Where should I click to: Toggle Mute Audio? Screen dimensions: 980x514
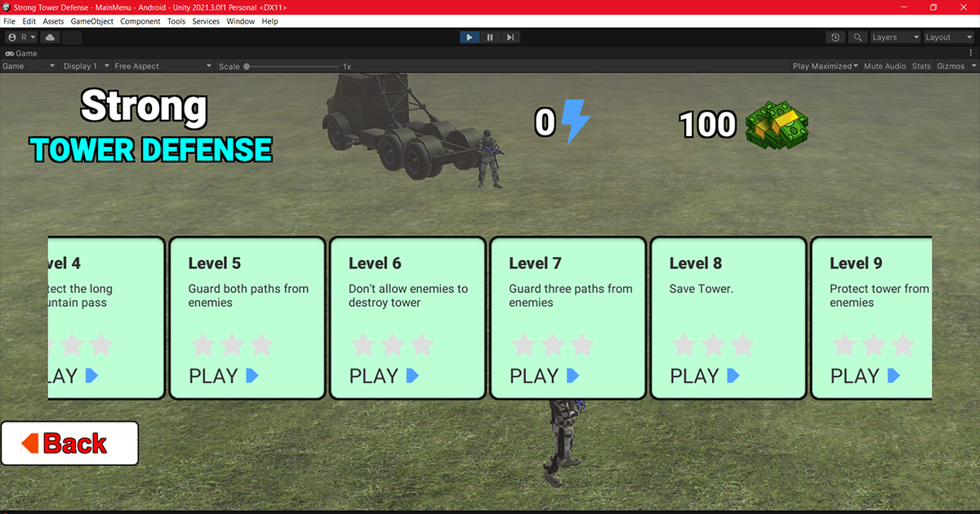click(x=884, y=66)
